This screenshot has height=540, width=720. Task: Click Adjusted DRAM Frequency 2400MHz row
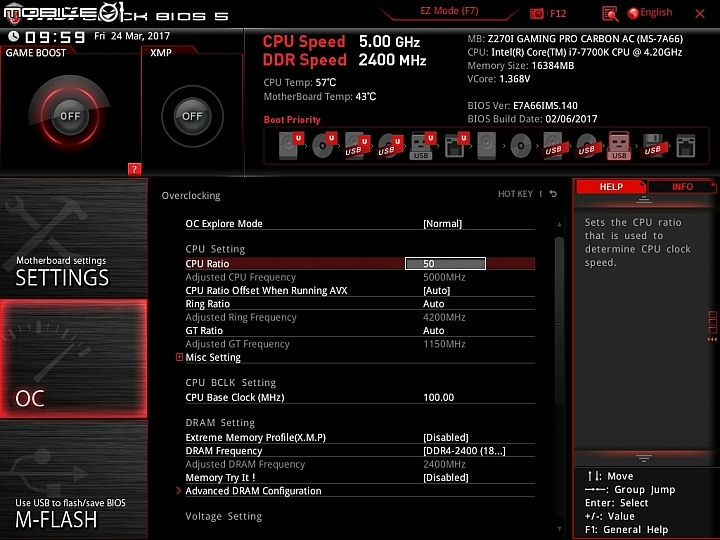(360, 464)
